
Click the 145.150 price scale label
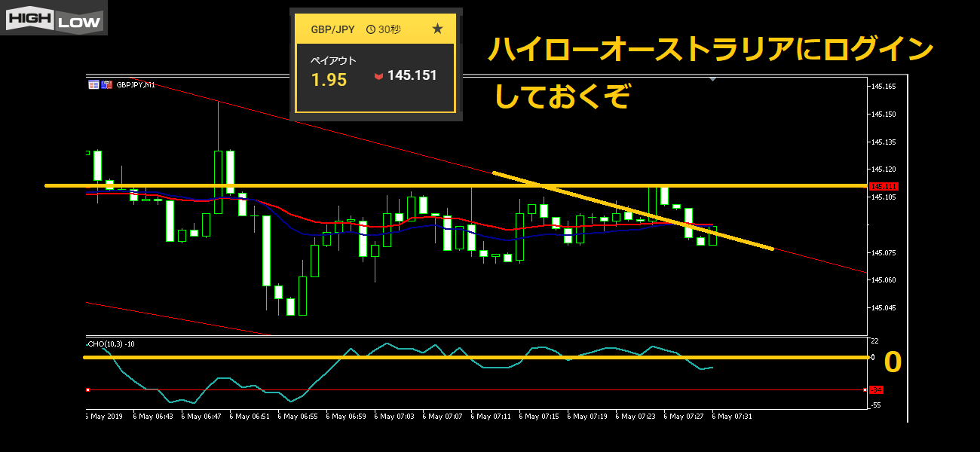884,115
